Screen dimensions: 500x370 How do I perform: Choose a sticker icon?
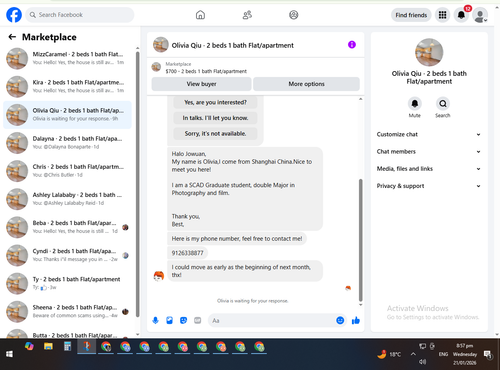tap(183, 320)
